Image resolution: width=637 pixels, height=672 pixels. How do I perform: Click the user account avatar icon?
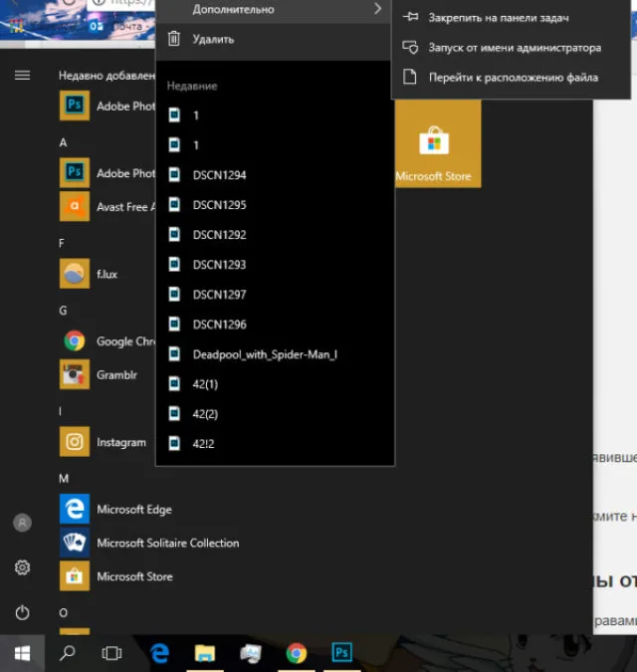[22, 523]
